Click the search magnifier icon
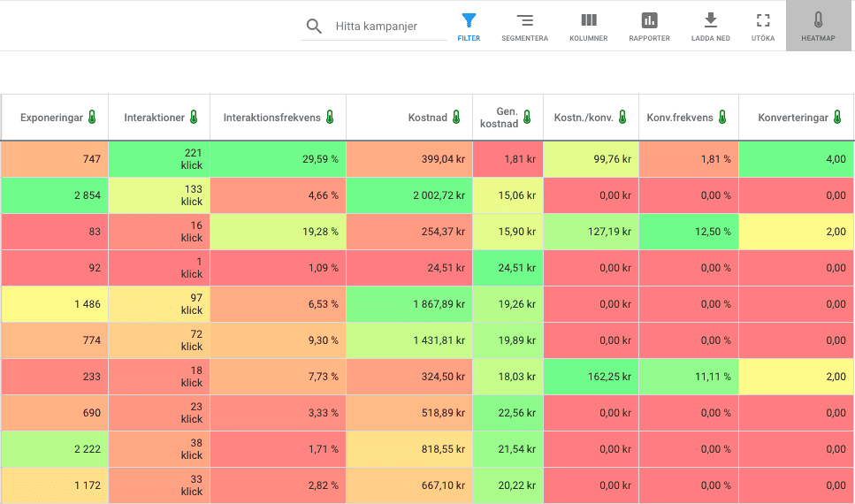The height and width of the screenshot is (504, 855). pyautogui.click(x=314, y=27)
